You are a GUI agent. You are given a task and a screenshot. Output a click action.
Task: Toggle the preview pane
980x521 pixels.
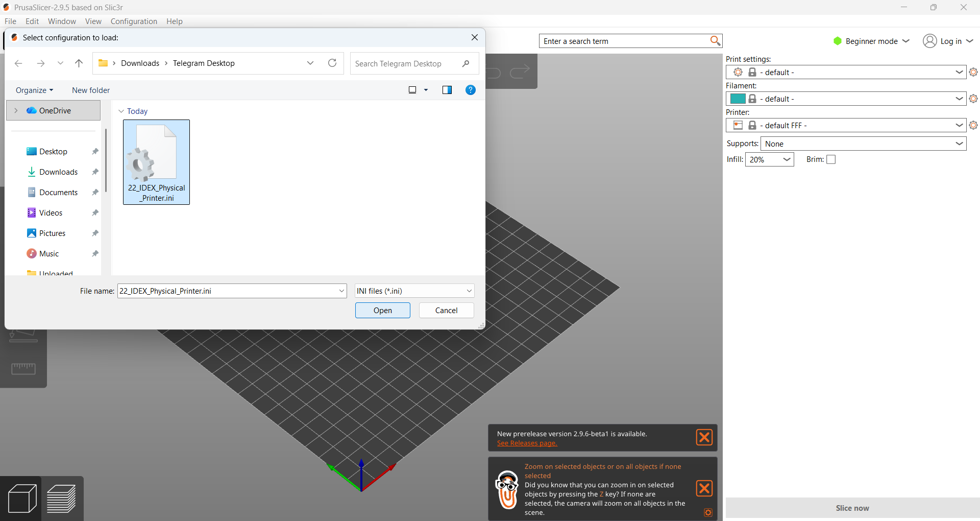coord(447,90)
